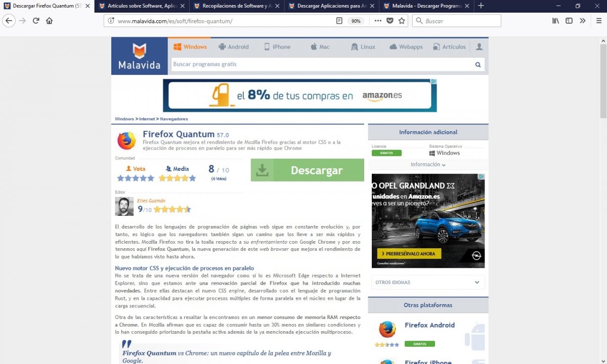Go back using the browser back arrow

click(9, 21)
